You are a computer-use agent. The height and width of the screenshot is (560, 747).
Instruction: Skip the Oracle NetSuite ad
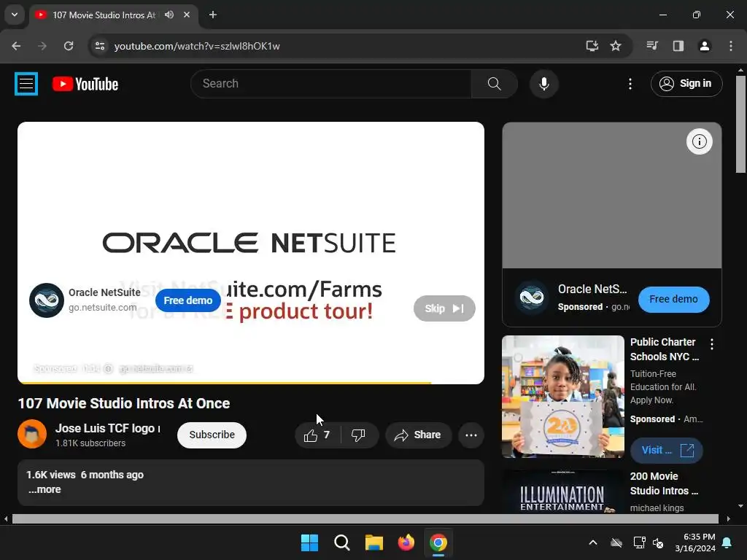point(444,308)
